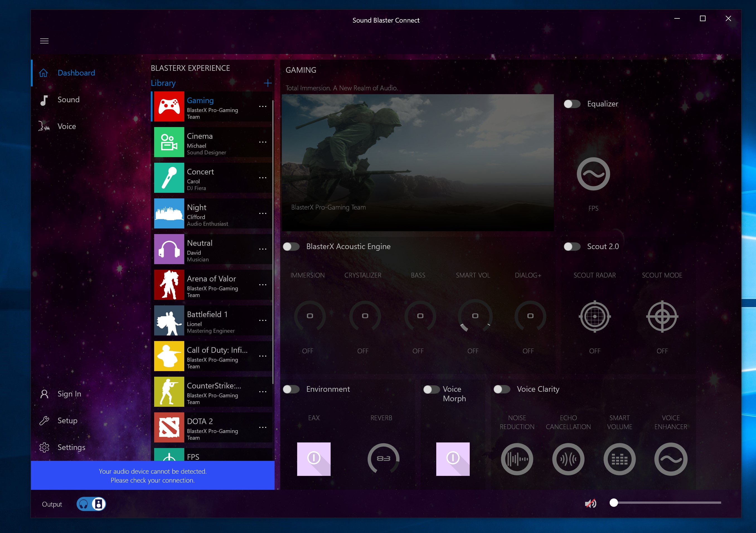The width and height of the screenshot is (756, 533).
Task: Switch on the Environment toggle
Action: point(291,389)
